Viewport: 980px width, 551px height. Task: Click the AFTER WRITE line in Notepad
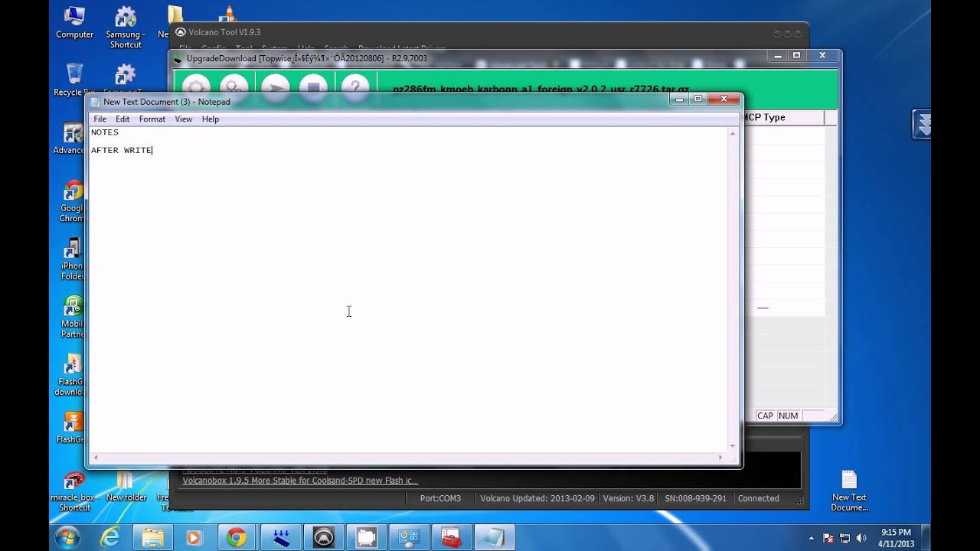tap(121, 151)
